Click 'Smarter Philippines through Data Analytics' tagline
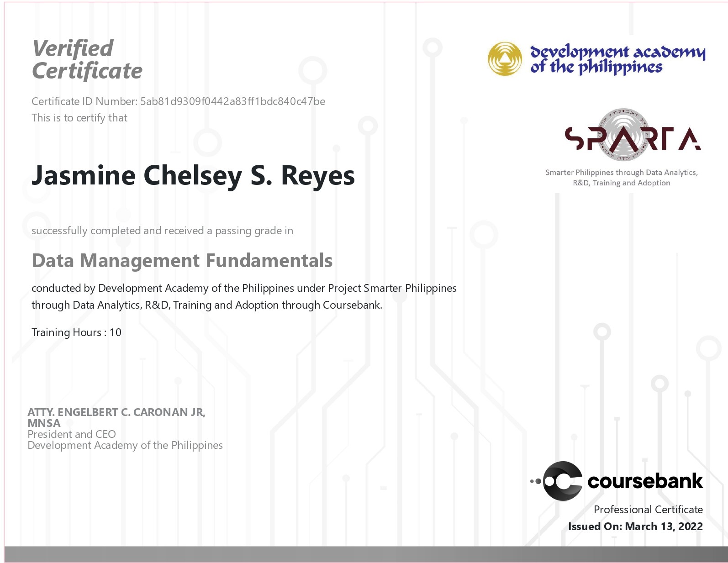This screenshot has width=728, height=563. (x=622, y=173)
